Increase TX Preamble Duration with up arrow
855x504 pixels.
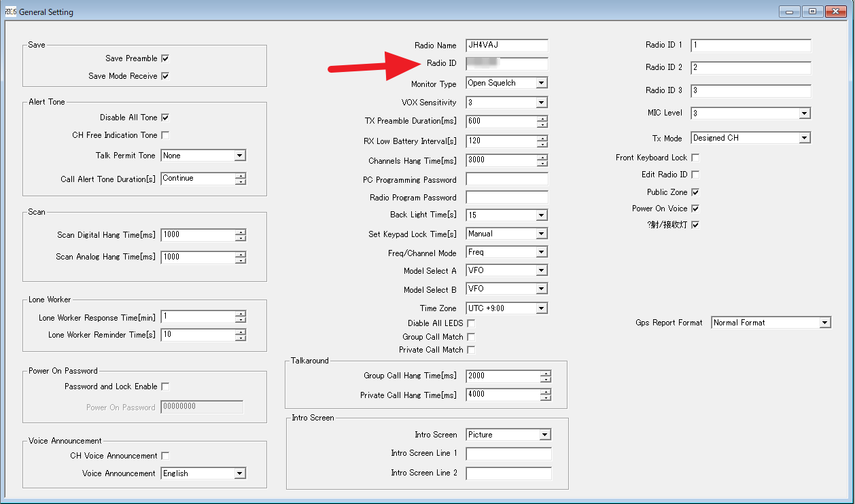(x=542, y=118)
